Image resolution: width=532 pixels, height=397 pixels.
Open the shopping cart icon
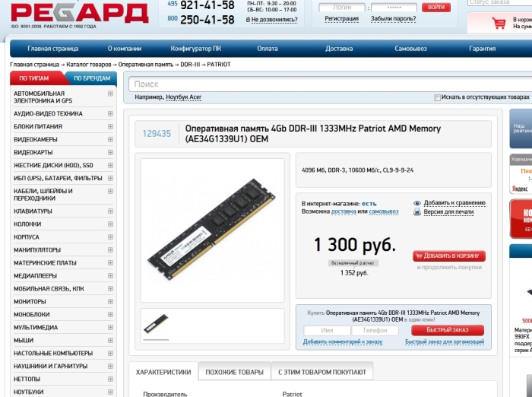point(499,23)
